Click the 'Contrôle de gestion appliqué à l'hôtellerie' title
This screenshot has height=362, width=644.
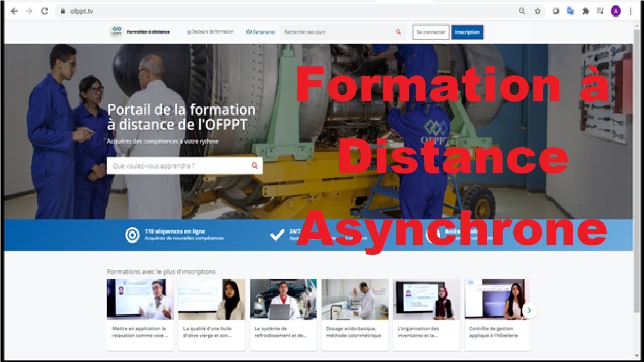(494, 332)
